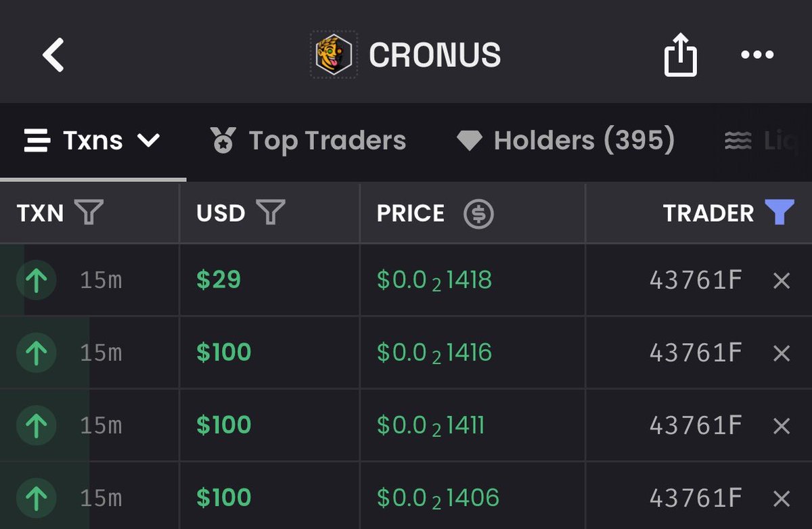Click trader 43761F in $0.0₂1418 row

pyautogui.click(x=696, y=280)
